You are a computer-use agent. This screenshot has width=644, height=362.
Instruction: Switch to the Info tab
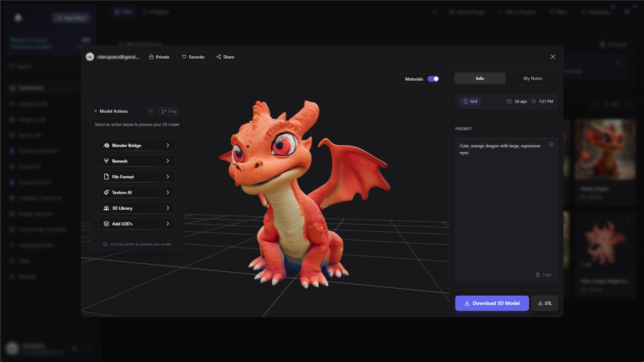pos(480,78)
